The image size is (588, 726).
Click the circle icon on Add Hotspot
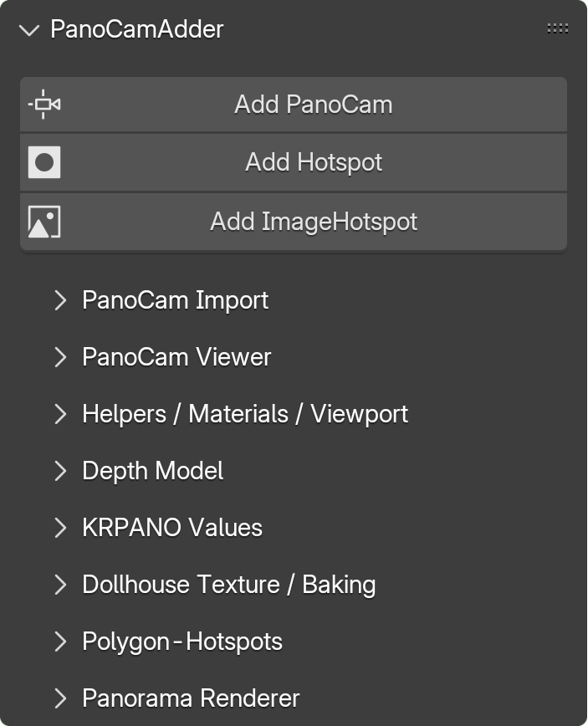click(x=44, y=162)
